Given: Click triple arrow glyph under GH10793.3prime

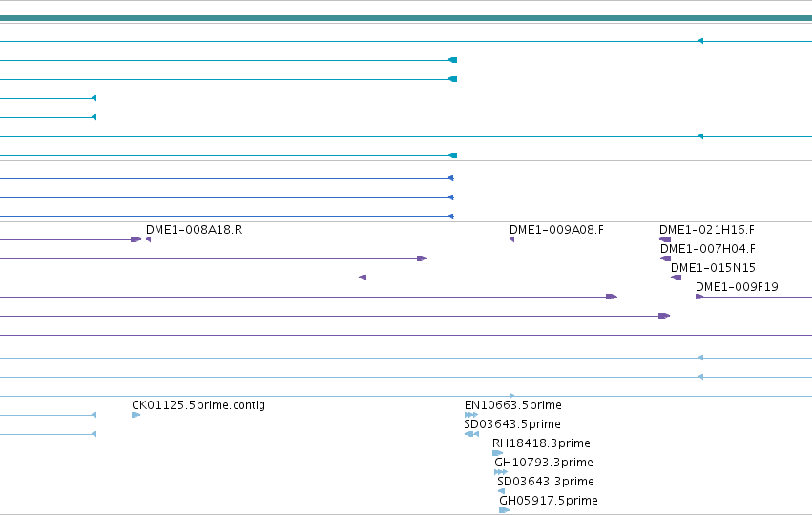Looking at the screenshot, I should (501, 472).
